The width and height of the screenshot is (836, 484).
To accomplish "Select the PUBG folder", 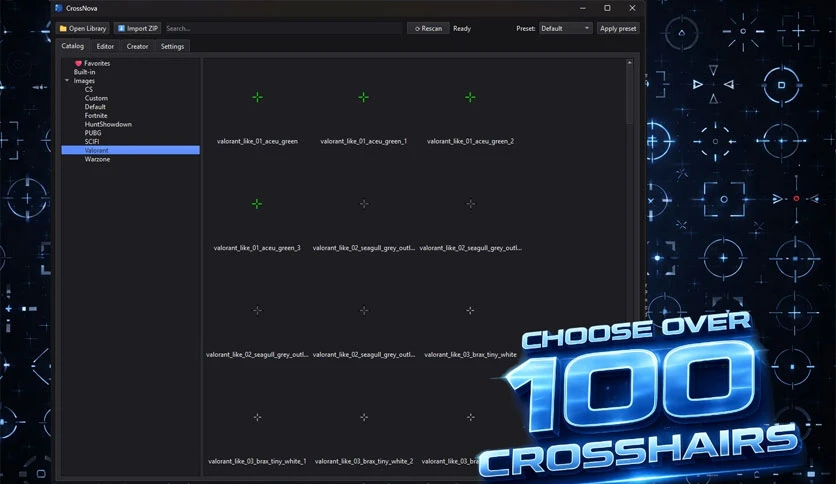I will pyautogui.click(x=93, y=133).
